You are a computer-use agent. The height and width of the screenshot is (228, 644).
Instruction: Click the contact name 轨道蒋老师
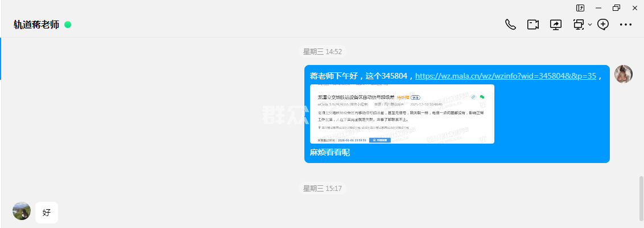tap(36, 25)
